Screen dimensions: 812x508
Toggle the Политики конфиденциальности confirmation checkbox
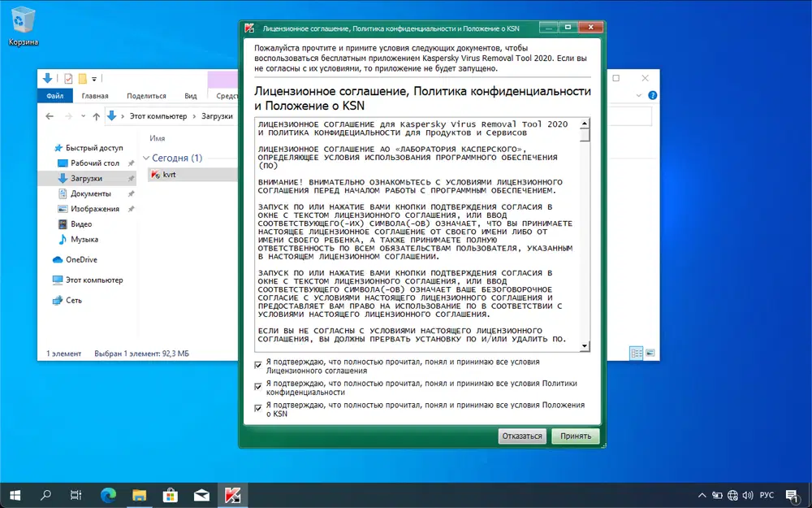coord(258,387)
